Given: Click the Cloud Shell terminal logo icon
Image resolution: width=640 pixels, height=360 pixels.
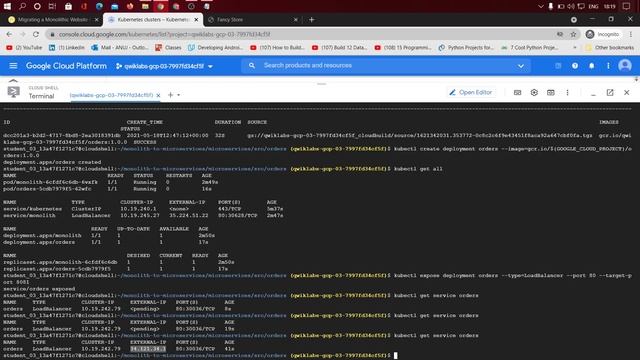Looking at the screenshot, I should point(13,92).
